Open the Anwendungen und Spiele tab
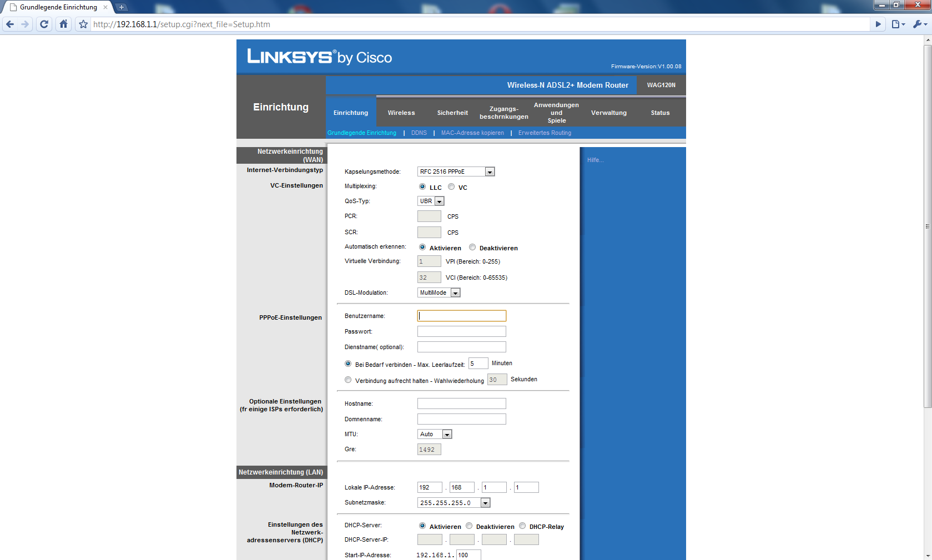The image size is (932, 560). (556, 113)
